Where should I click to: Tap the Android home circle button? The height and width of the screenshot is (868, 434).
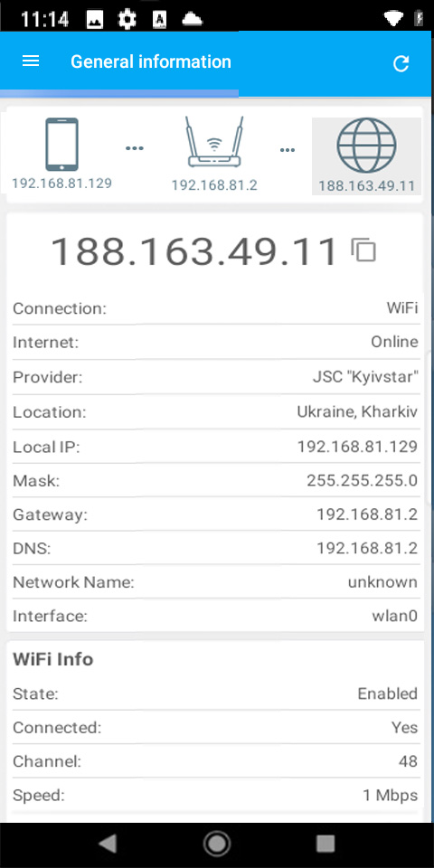216,844
